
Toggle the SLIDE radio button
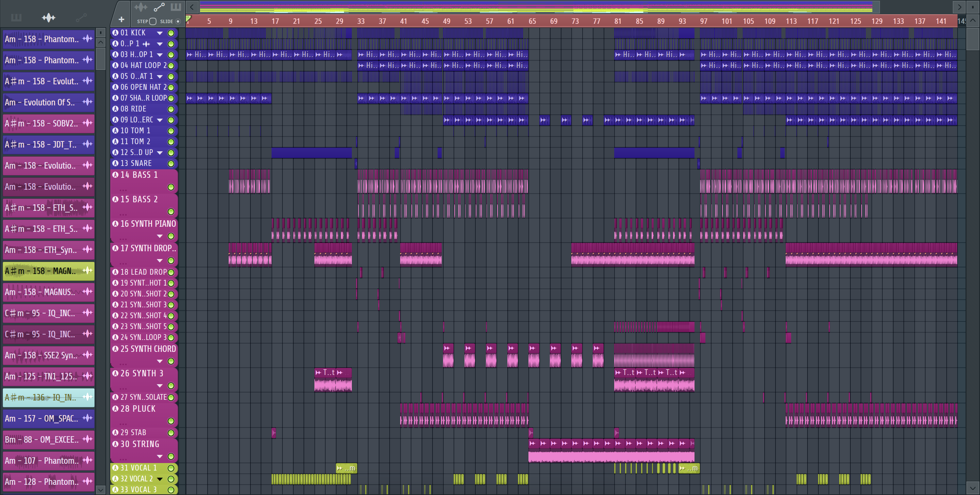click(x=178, y=21)
